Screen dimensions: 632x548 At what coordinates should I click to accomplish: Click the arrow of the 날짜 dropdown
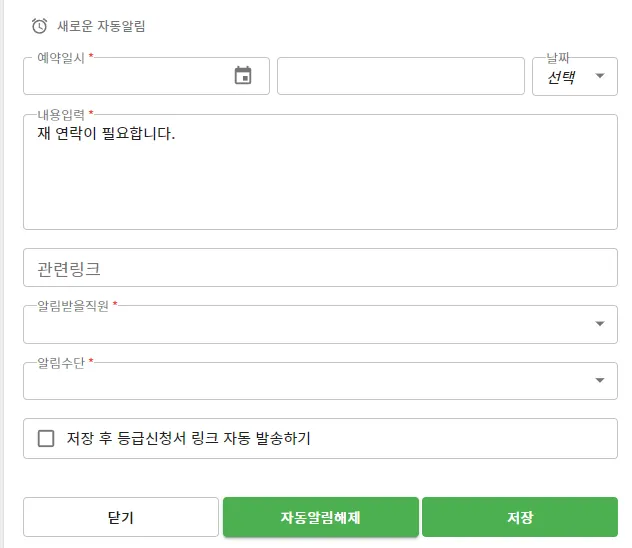tap(600, 76)
